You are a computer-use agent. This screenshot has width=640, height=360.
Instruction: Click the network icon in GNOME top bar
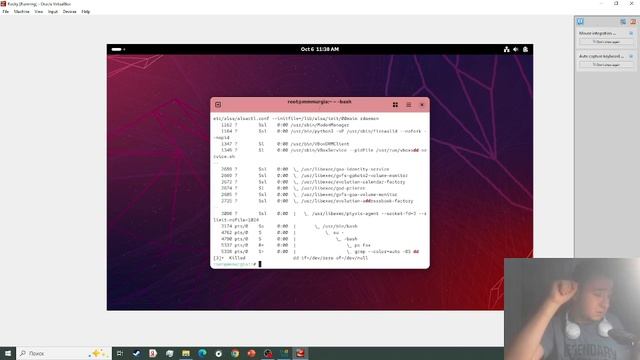tap(507, 49)
